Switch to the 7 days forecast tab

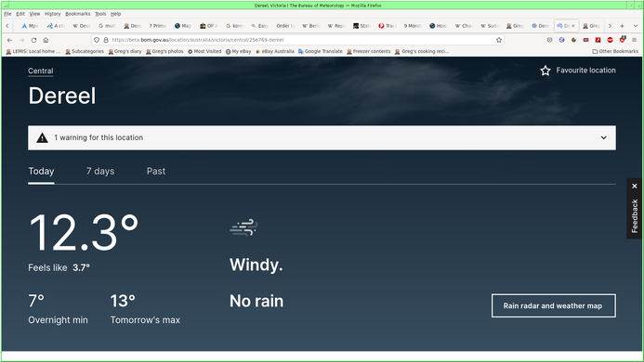[x=100, y=171]
